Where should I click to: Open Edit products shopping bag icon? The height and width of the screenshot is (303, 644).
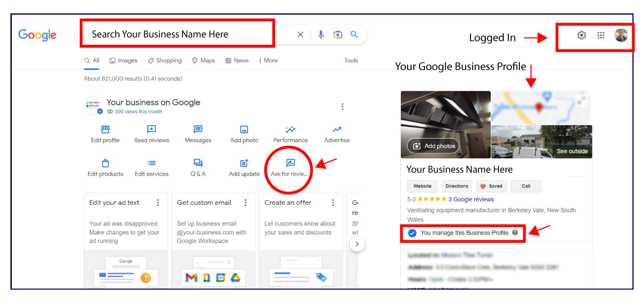(x=105, y=163)
